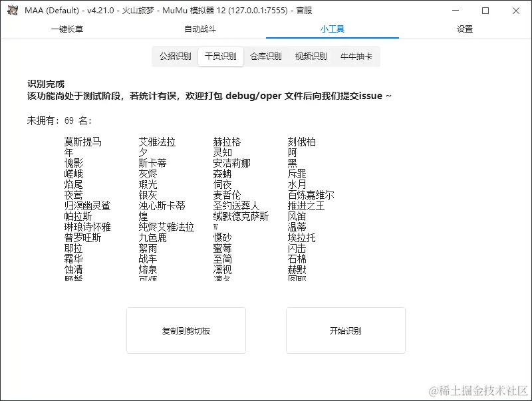Click operator name 浊心斯卡蒂
The image size is (532, 401).
click(162, 205)
